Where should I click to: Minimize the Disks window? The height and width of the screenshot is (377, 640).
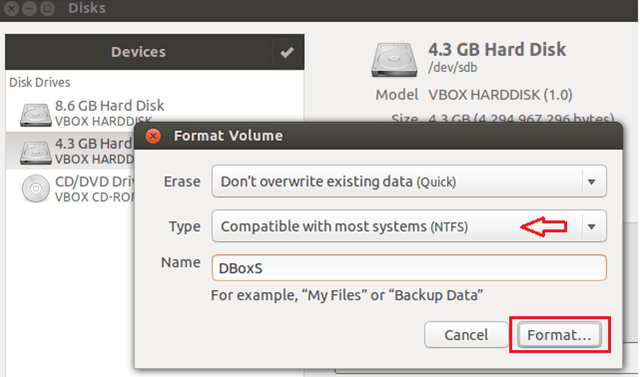pos(29,8)
